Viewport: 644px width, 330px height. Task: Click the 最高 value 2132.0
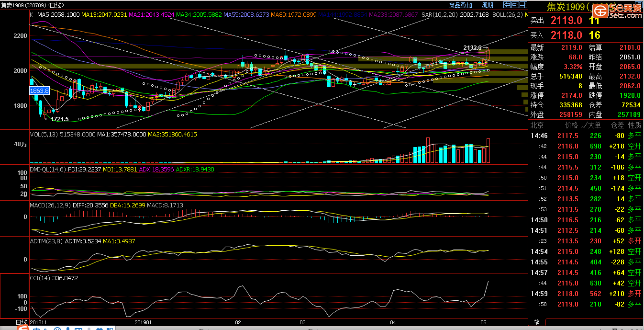pos(630,76)
